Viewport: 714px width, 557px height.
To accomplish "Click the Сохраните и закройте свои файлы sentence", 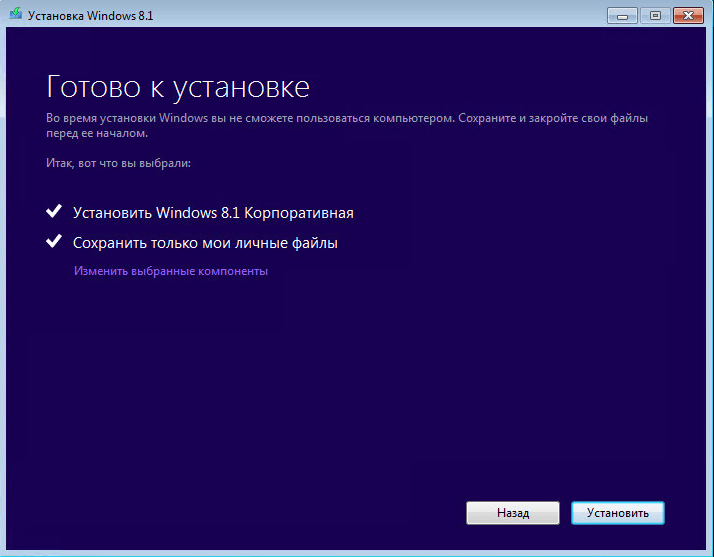I will 553,118.
